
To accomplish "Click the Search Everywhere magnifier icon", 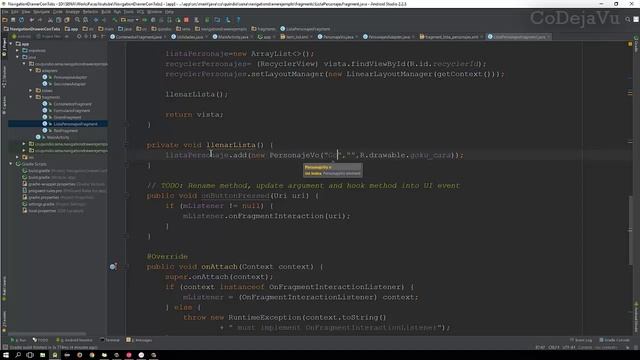I will point(628,19).
